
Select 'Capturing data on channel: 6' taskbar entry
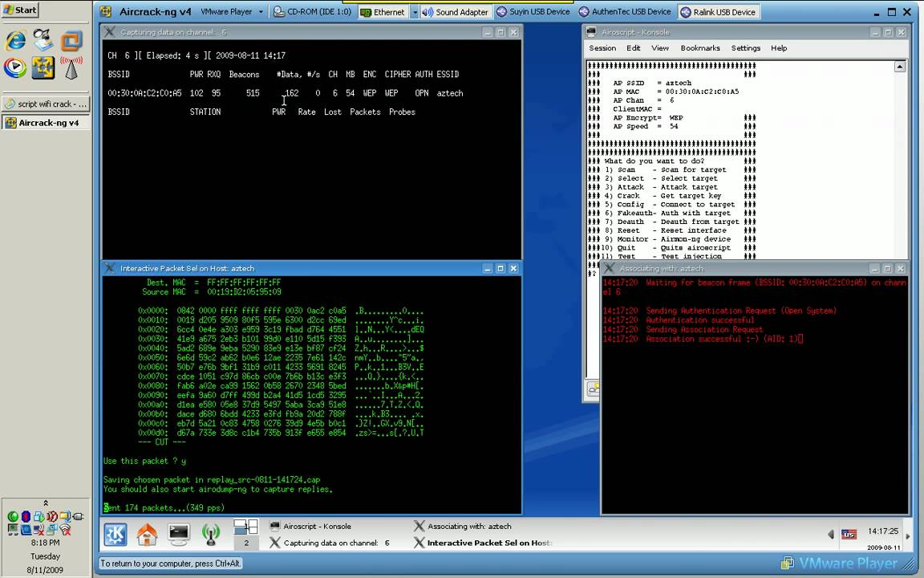(330, 543)
